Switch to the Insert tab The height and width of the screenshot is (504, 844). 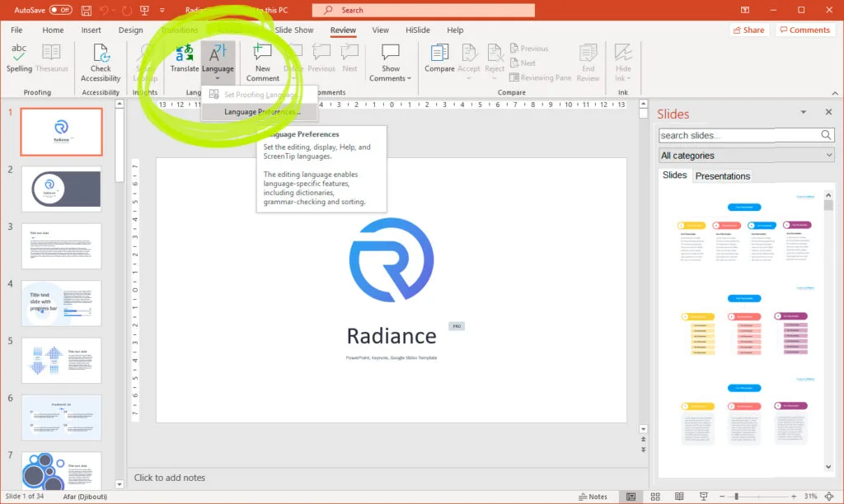91,30
